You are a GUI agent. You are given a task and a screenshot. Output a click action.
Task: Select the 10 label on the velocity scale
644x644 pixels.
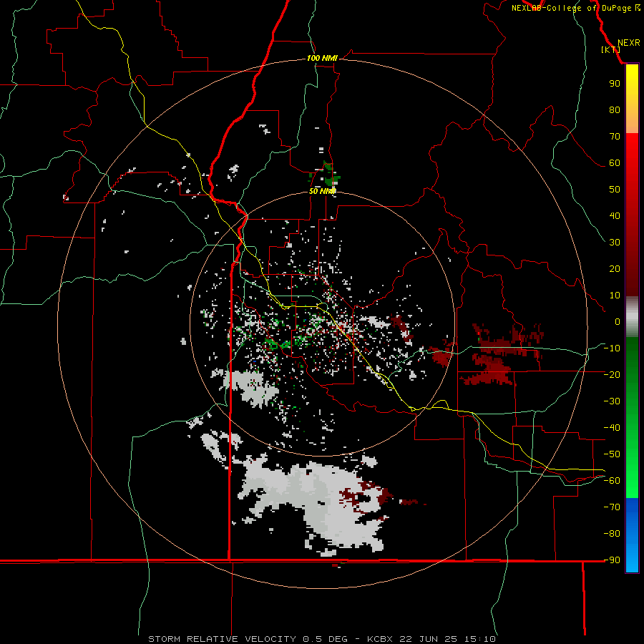click(x=615, y=296)
